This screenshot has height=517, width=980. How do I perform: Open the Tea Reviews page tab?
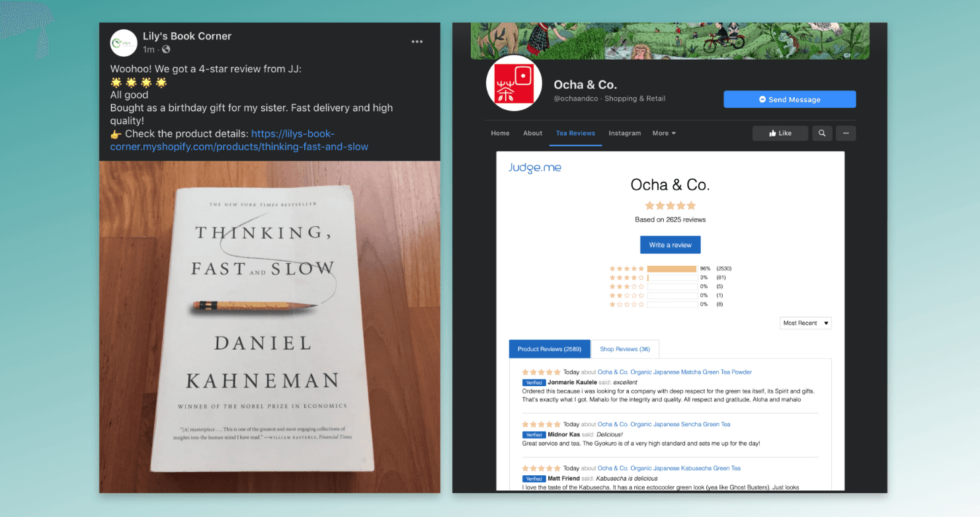click(x=575, y=133)
